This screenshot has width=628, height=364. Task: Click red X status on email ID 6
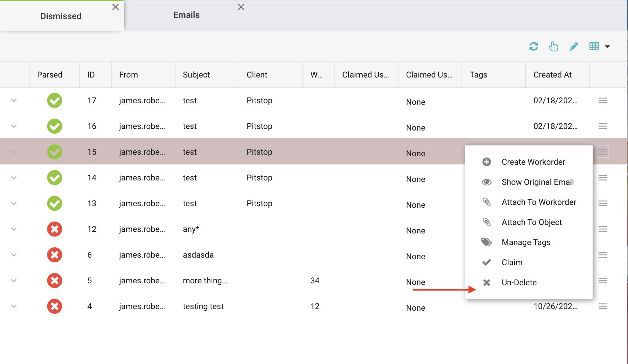(55, 255)
